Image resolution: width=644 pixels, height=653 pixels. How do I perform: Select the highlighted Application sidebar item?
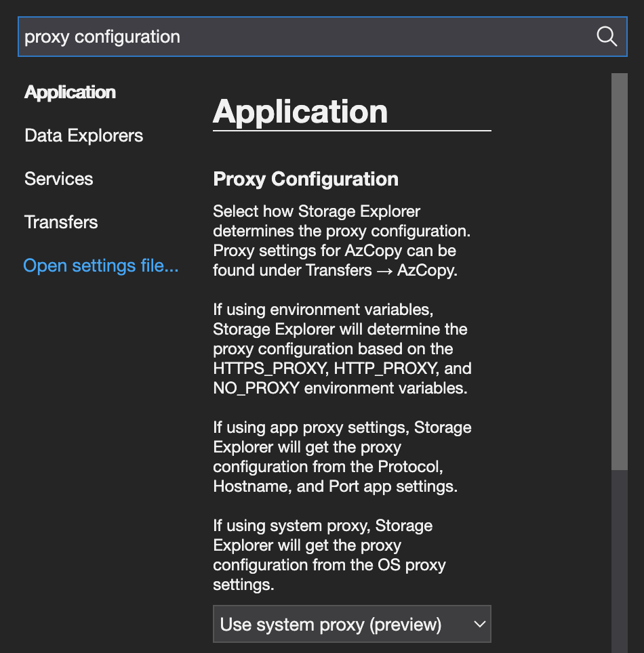pyautogui.click(x=70, y=91)
